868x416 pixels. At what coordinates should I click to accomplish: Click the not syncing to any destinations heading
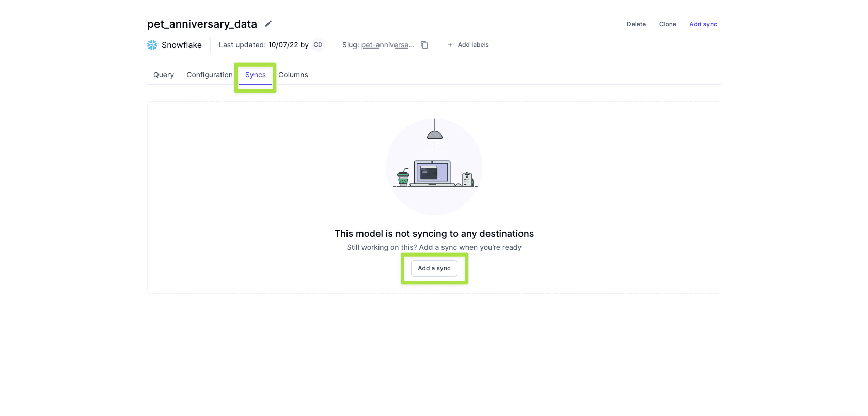[434, 234]
